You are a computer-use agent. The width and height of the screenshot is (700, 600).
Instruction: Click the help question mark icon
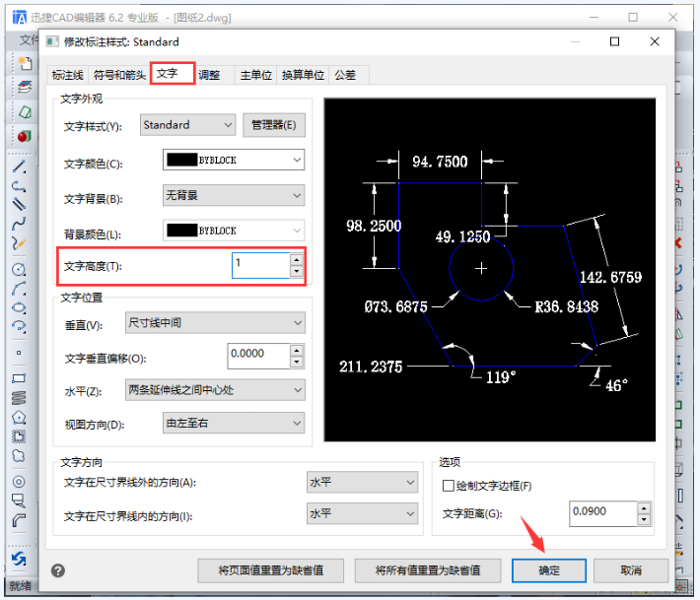coord(58,570)
